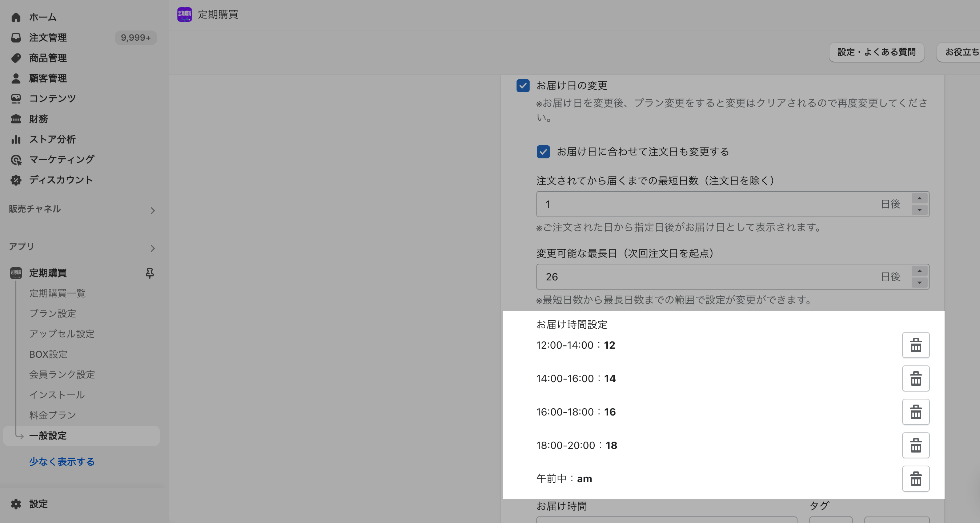Increase the 最短日数 value with up arrow
This screenshot has height=523, width=980.
[919, 198]
